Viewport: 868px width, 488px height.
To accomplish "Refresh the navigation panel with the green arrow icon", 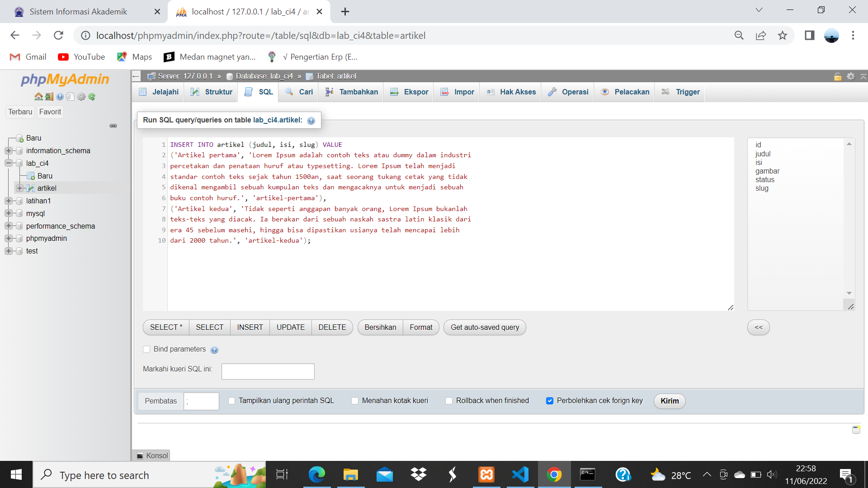I will [x=93, y=97].
